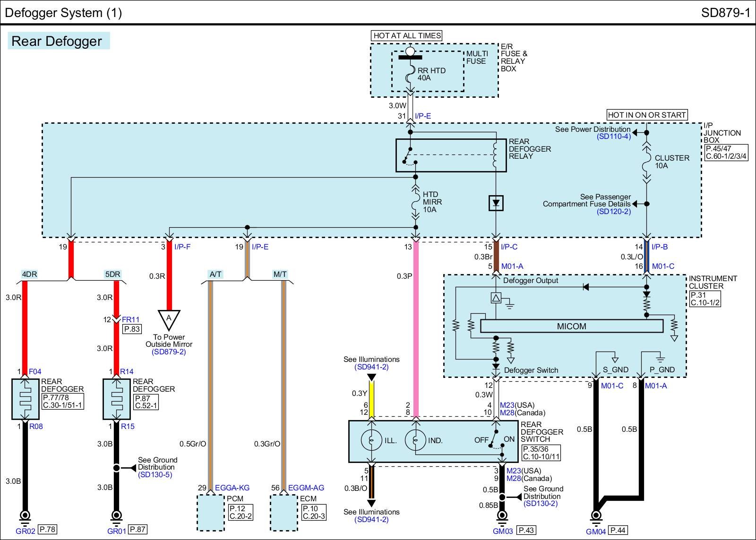Click the GR02 ground symbol

click(x=25, y=515)
